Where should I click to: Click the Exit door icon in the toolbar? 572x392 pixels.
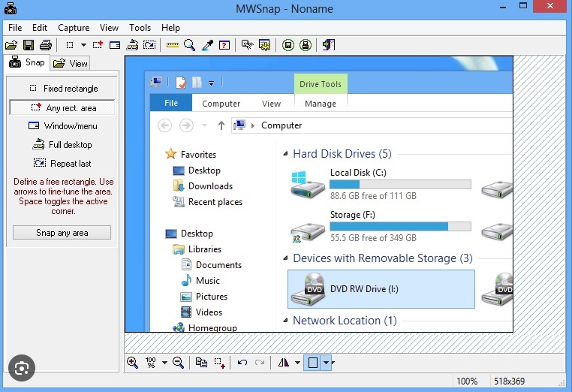click(329, 45)
